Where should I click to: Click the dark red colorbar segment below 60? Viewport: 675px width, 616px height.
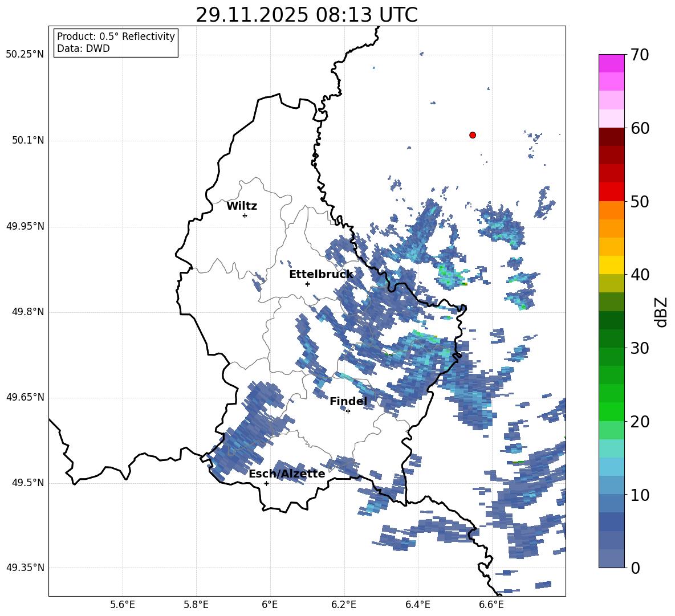pyautogui.click(x=611, y=137)
